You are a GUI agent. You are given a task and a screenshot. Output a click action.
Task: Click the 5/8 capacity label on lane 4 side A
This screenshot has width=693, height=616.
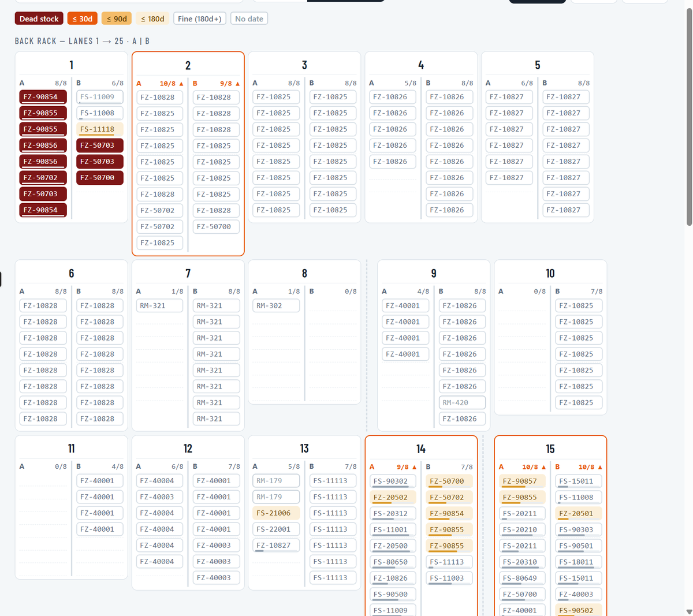click(411, 83)
